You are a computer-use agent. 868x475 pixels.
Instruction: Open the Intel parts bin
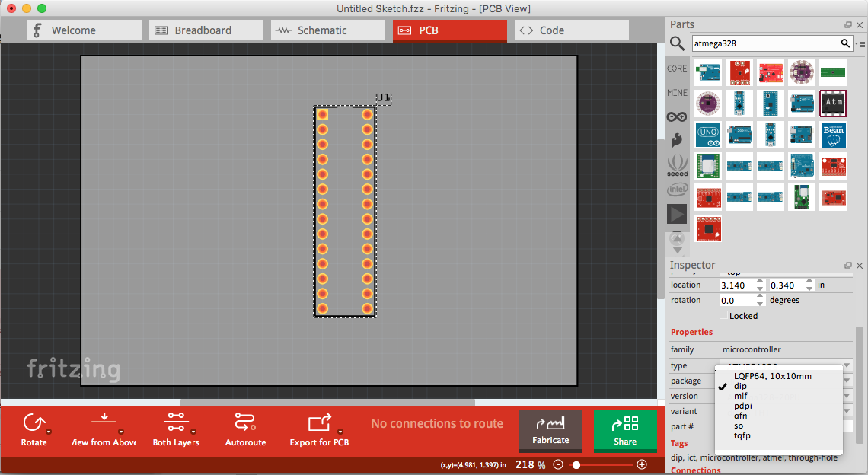(677, 189)
